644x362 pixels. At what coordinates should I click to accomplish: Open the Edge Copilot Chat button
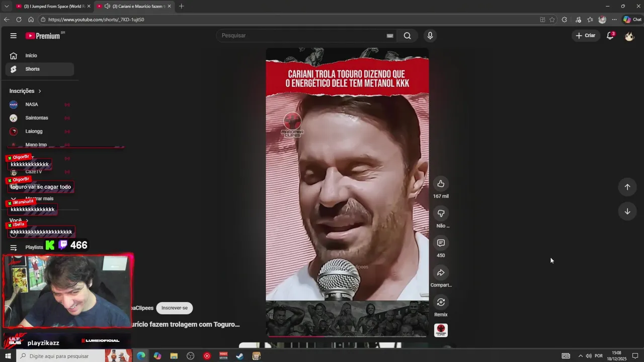[632, 20]
